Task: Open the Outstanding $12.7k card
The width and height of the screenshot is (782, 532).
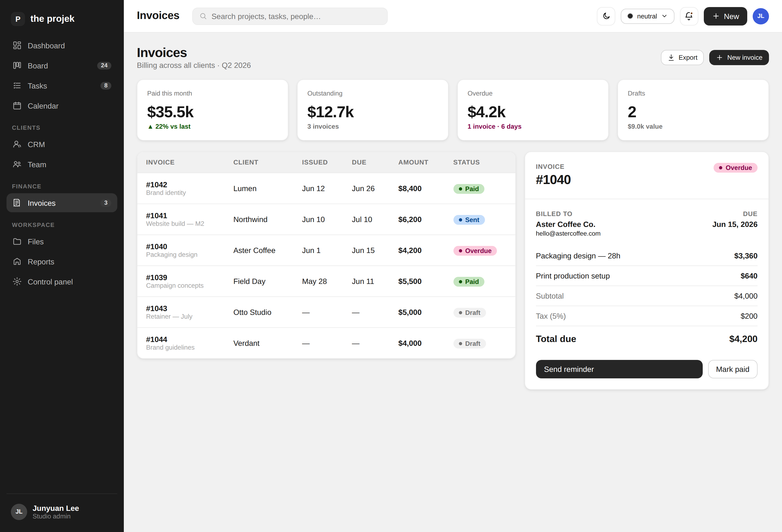Action: pyautogui.click(x=373, y=110)
